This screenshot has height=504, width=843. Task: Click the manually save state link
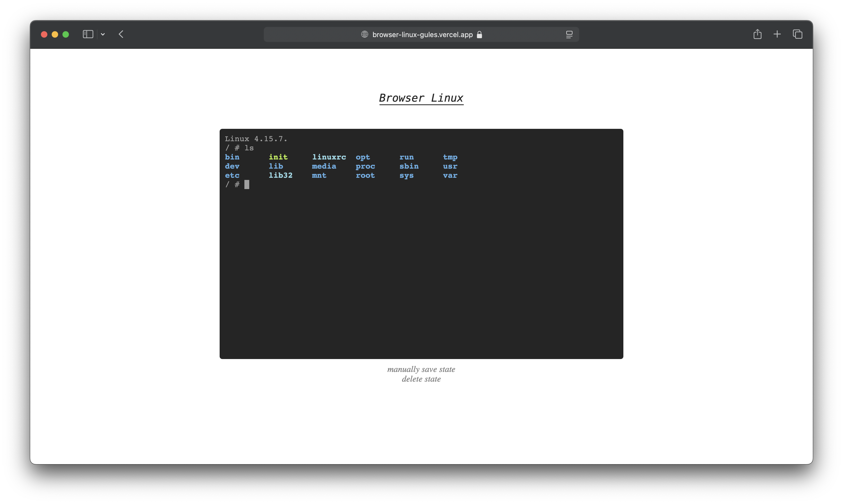[x=421, y=369]
